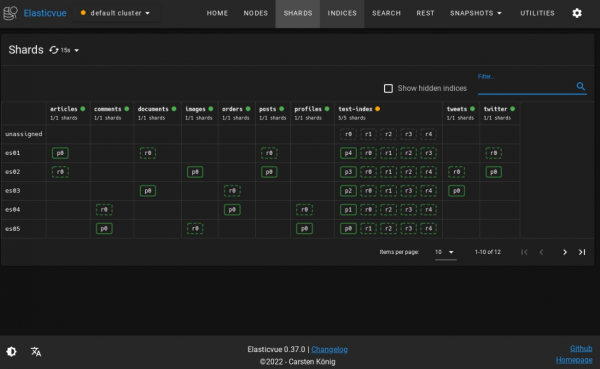Expand the 15s refresh interval dropdown
This screenshot has width=600, height=369.
pos(70,50)
